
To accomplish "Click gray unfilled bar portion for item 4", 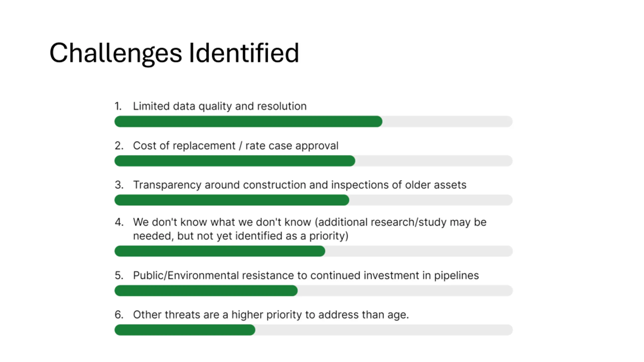I will pos(419,251).
